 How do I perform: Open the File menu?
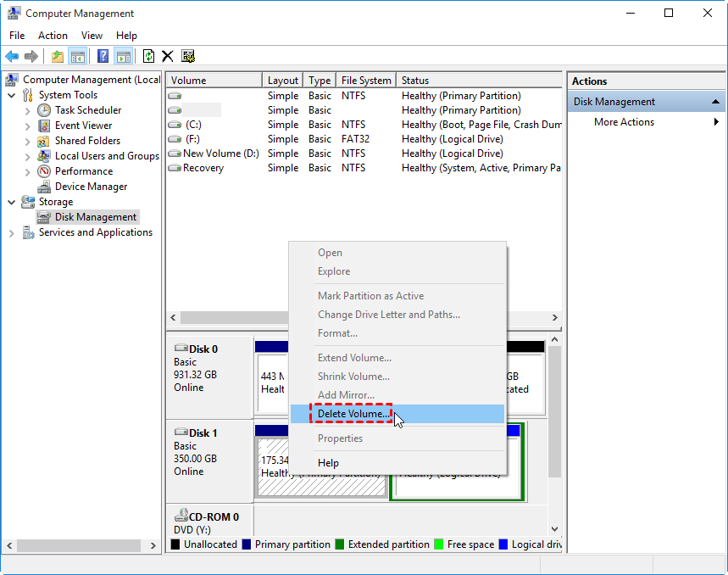point(17,36)
